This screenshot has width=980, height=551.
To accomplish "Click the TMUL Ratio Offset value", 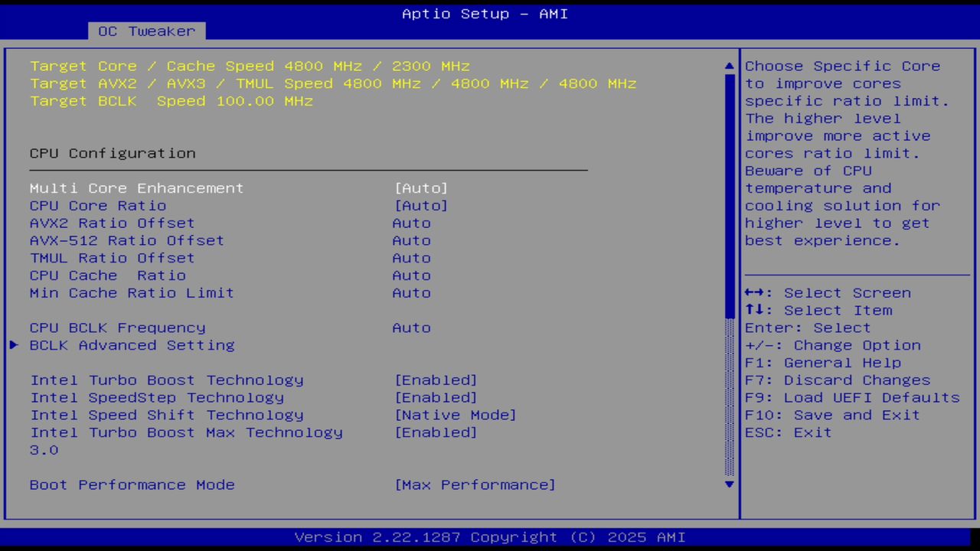I will click(411, 259).
